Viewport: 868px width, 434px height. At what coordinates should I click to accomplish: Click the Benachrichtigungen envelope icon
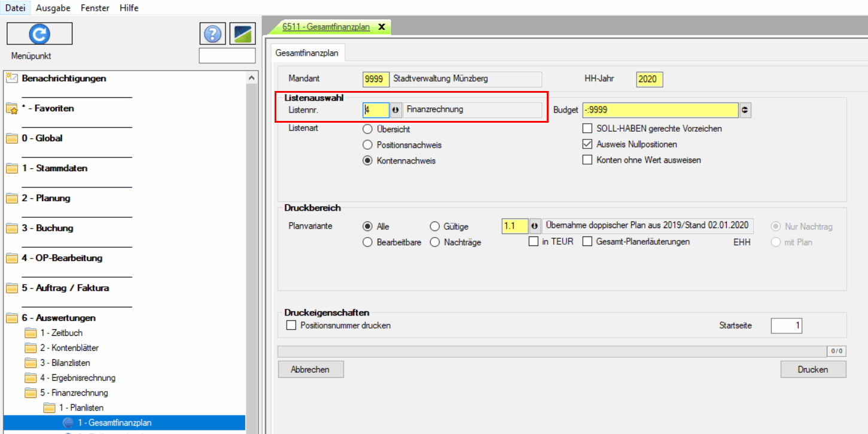click(x=11, y=78)
